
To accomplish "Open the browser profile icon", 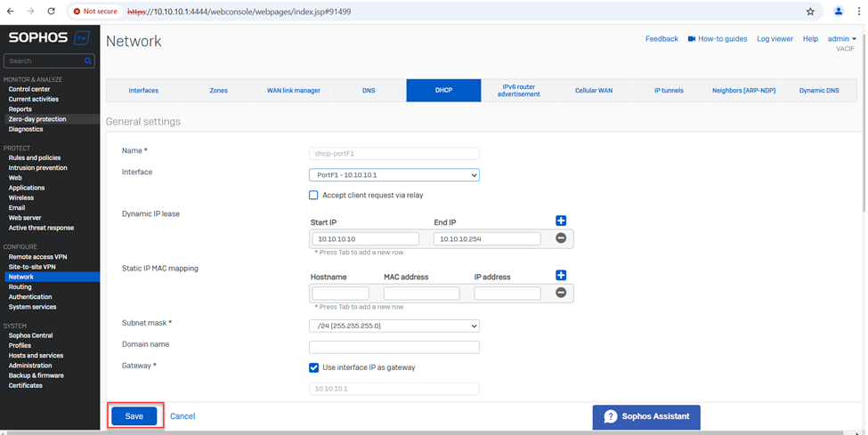I will click(839, 12).
